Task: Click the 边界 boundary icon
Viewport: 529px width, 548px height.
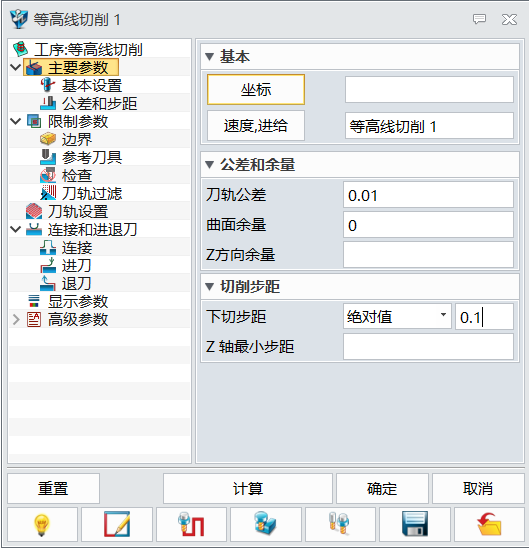Action: pos(48,139)
